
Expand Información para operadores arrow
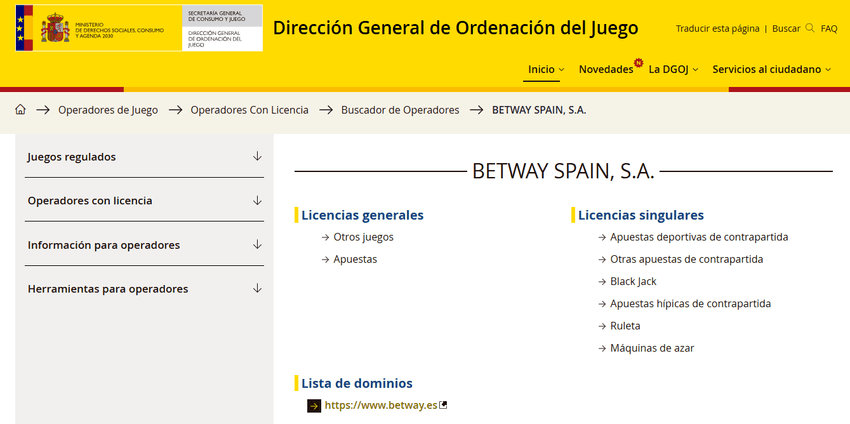(257, 245)
